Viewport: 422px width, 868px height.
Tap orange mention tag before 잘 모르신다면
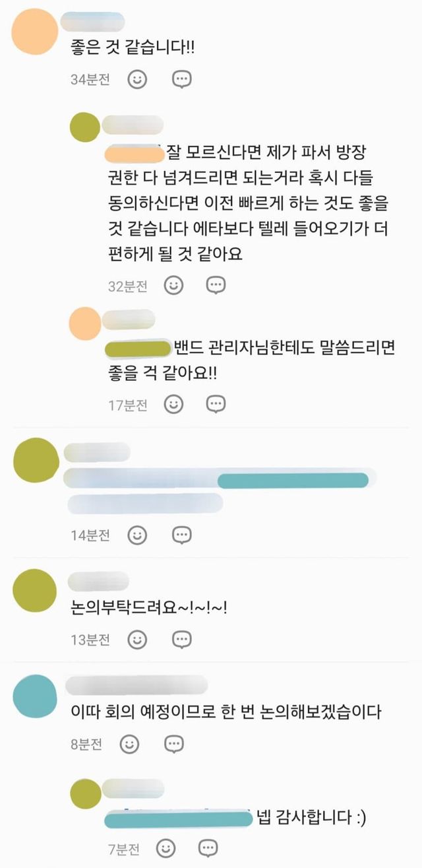[134, 154]
